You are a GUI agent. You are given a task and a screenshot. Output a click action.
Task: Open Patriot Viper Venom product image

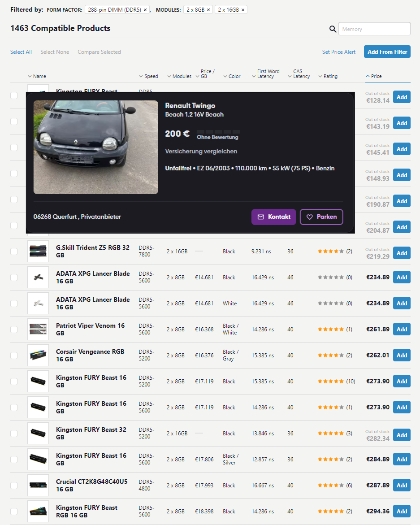pyautogui.click(x=38, y=330)
